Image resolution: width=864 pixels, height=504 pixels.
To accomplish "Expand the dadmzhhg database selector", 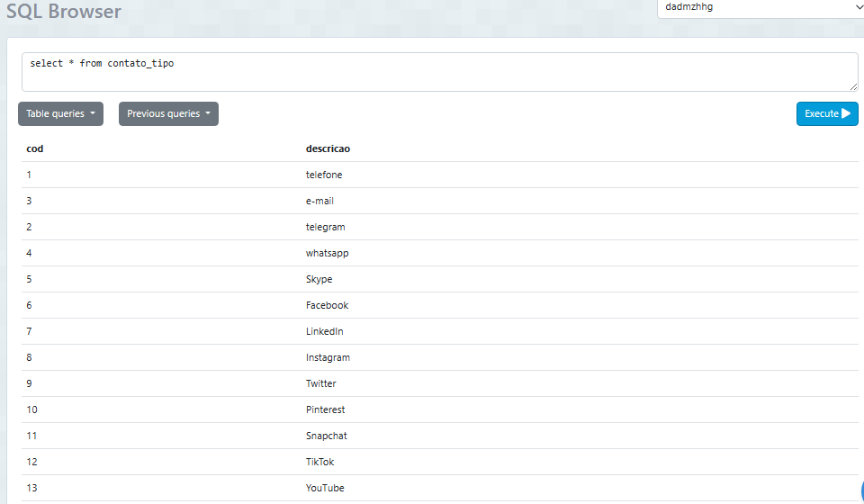I will pos(760,8).
